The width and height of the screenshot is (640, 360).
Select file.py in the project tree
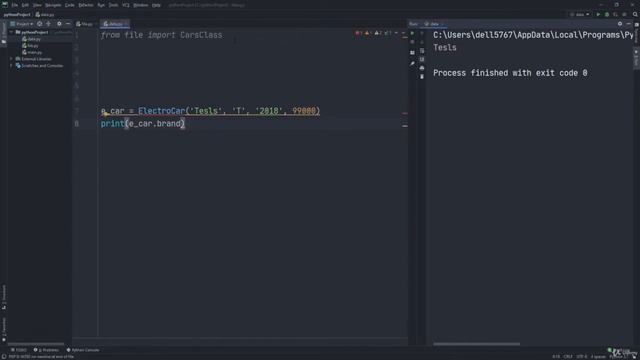[31, 46]
